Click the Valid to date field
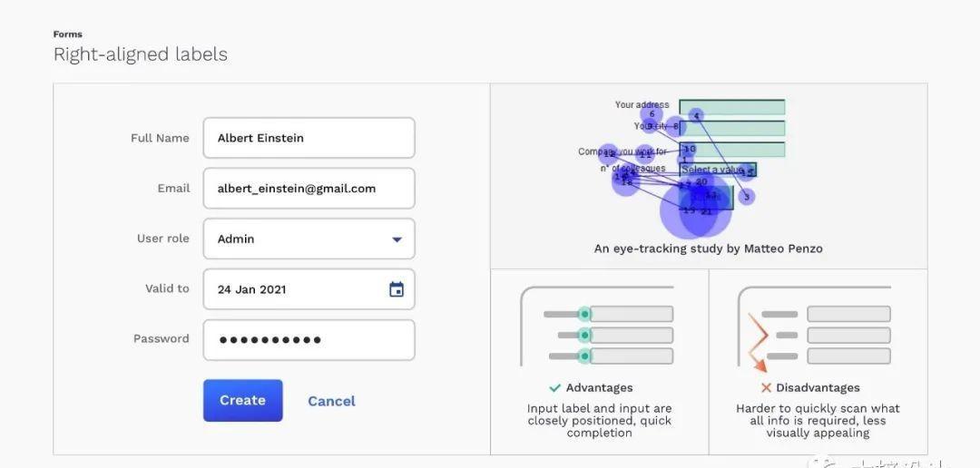This screenshot has width=980, height=468. [x=290, y=289]
